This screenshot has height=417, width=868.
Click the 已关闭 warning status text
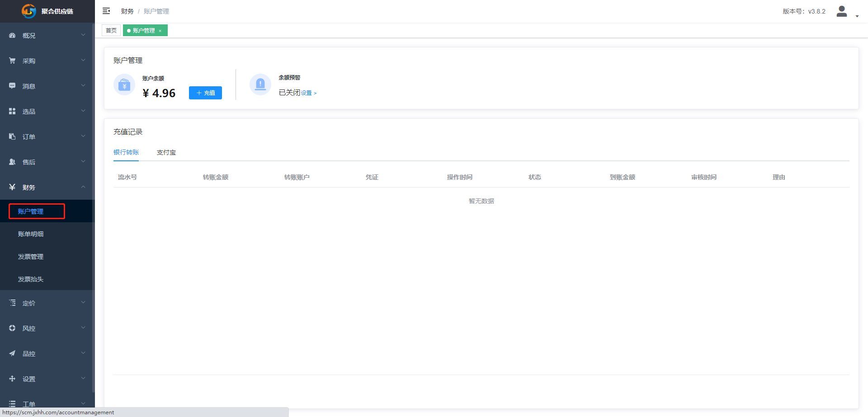point(289,93)
